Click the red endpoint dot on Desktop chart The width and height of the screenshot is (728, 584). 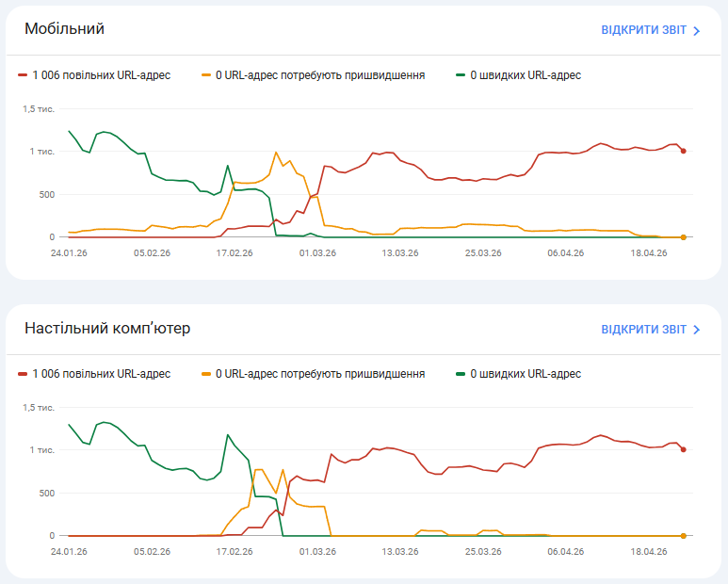(x=683, y=449)
